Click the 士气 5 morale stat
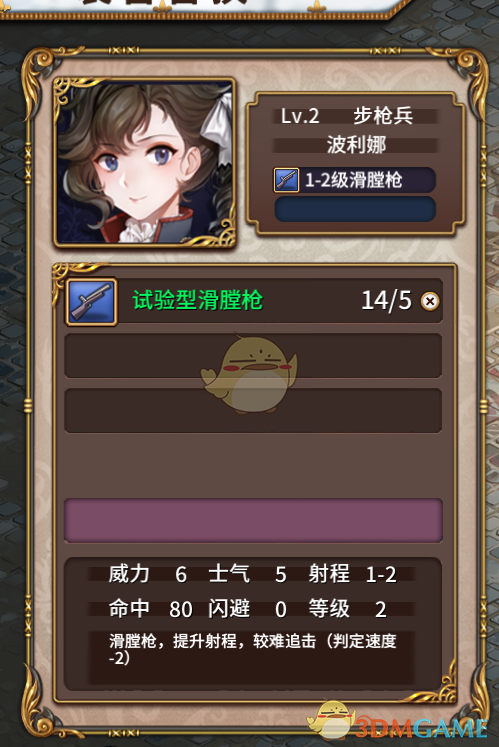499x747 pixels. pos(247,574)
